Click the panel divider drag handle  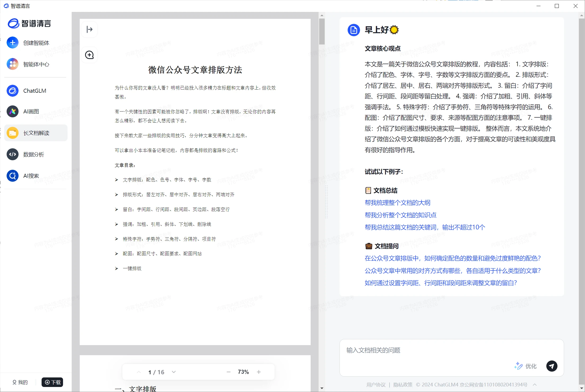click(327, 202)
